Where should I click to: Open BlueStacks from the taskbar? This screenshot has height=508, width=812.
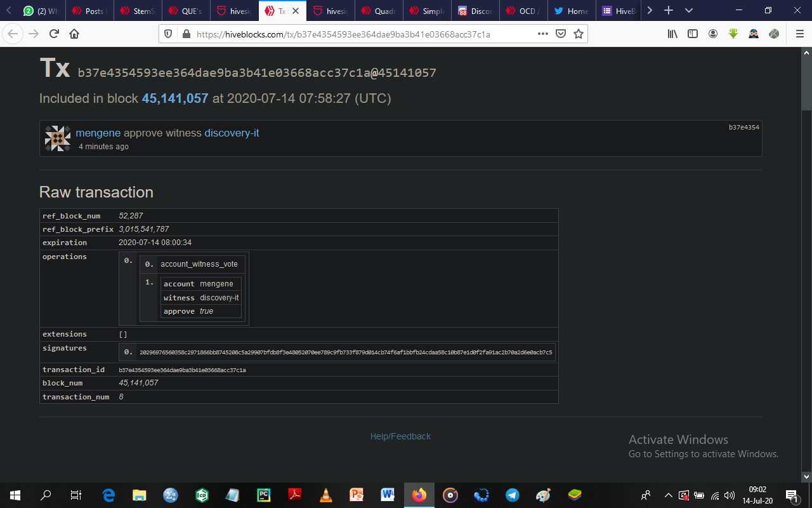click(575, 495)
